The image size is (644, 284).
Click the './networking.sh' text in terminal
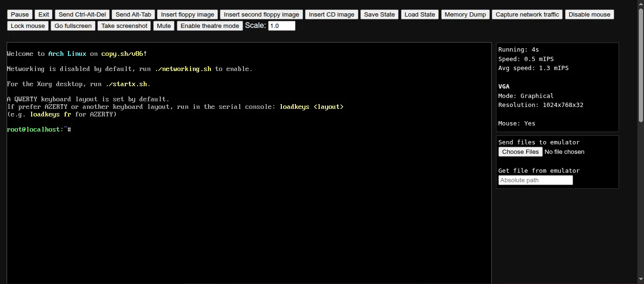click(183, 69)
